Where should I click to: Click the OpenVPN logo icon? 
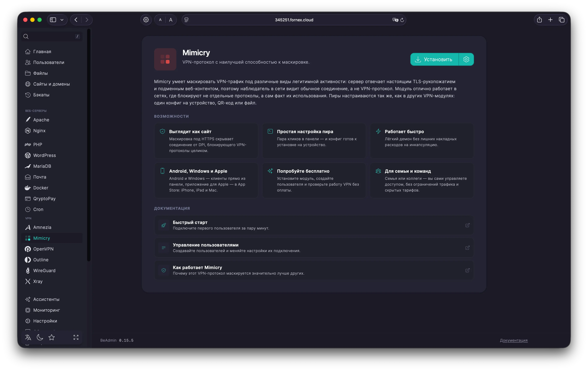(28, 249)
